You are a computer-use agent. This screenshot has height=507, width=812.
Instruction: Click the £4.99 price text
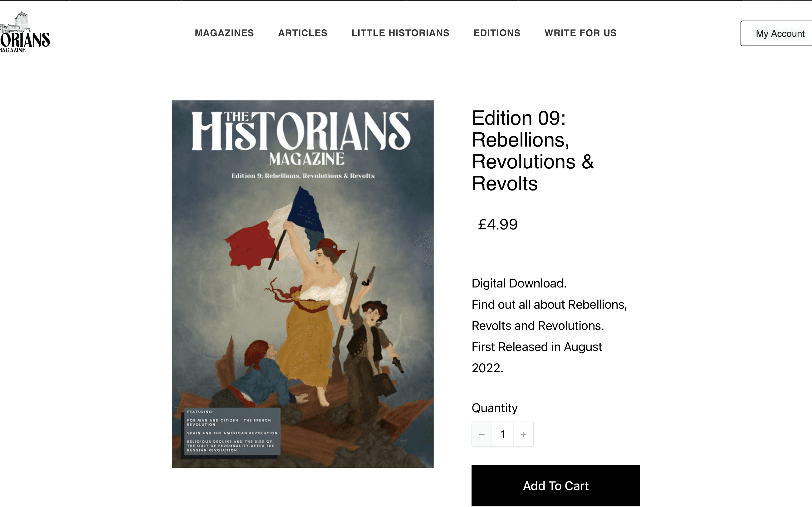[x=498, y=224]
